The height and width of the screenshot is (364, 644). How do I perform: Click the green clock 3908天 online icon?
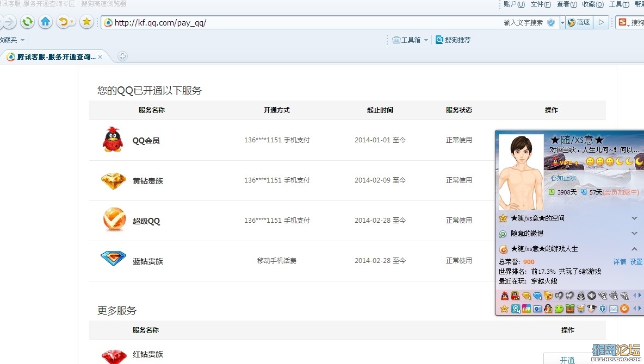coord(552,192)
